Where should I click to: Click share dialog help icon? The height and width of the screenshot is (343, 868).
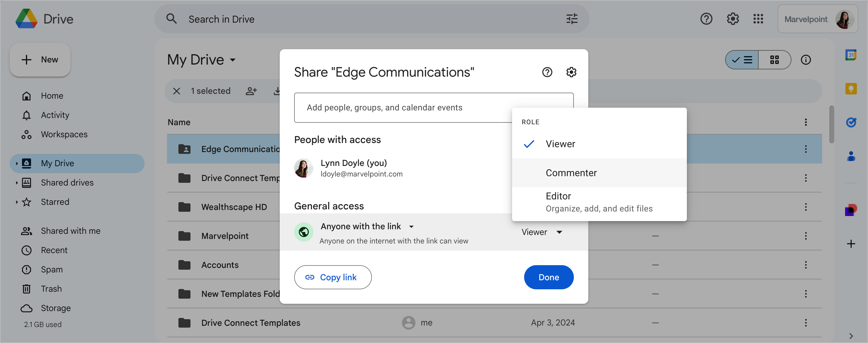tap(547, 72)
